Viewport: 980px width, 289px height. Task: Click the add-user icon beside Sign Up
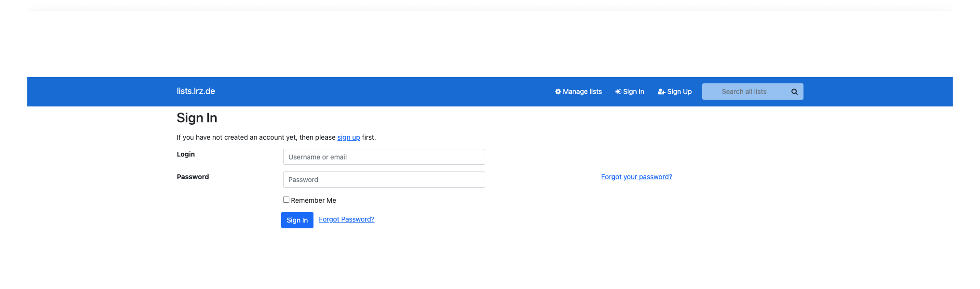[661, 92]
